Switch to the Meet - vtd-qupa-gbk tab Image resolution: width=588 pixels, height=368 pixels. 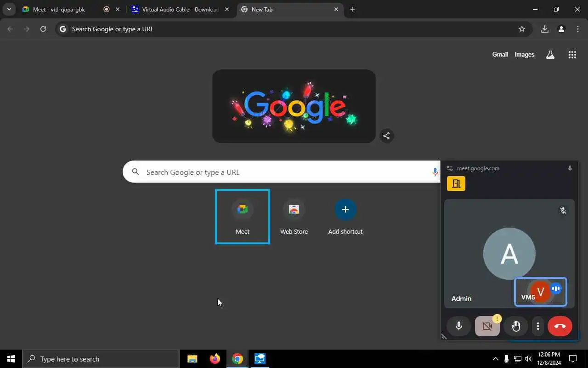pos(59,9)
